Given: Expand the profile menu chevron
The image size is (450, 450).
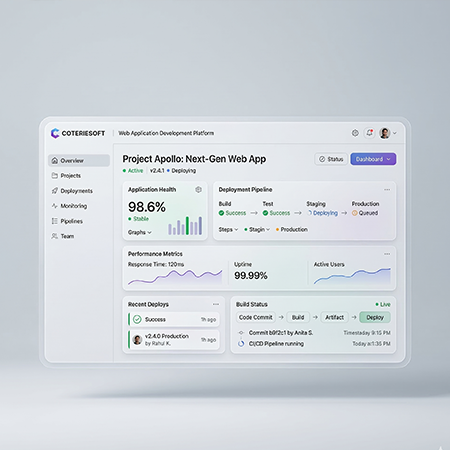Looking at the screenshot, I should [395, 133].
